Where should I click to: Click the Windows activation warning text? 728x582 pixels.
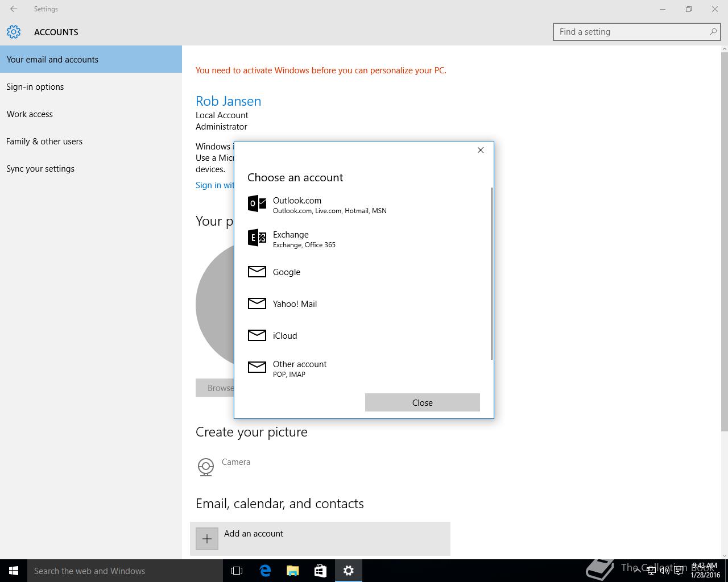click(x=321, y=70)
